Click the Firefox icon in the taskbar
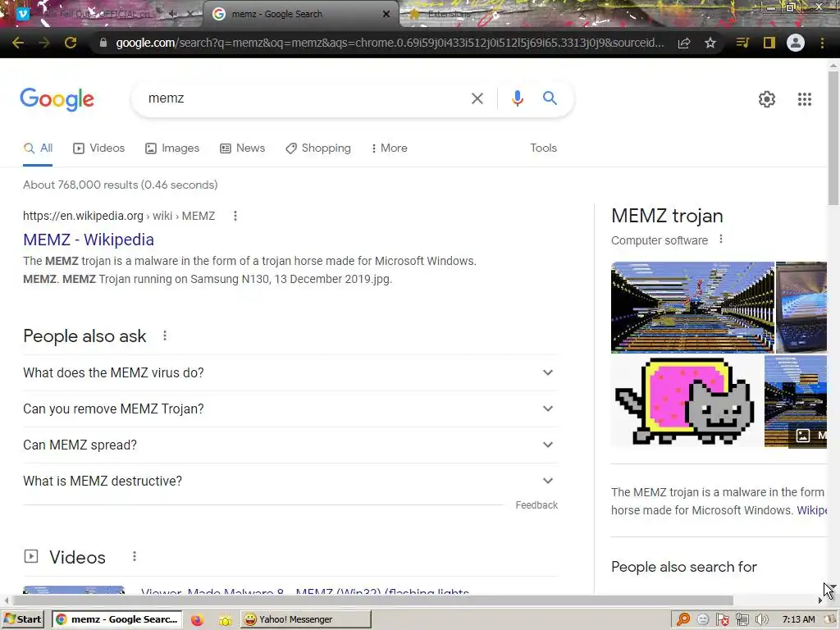Image resolution: width=840 pixels, height=630 pixels. pyautogui.click(x=197, y=620)
